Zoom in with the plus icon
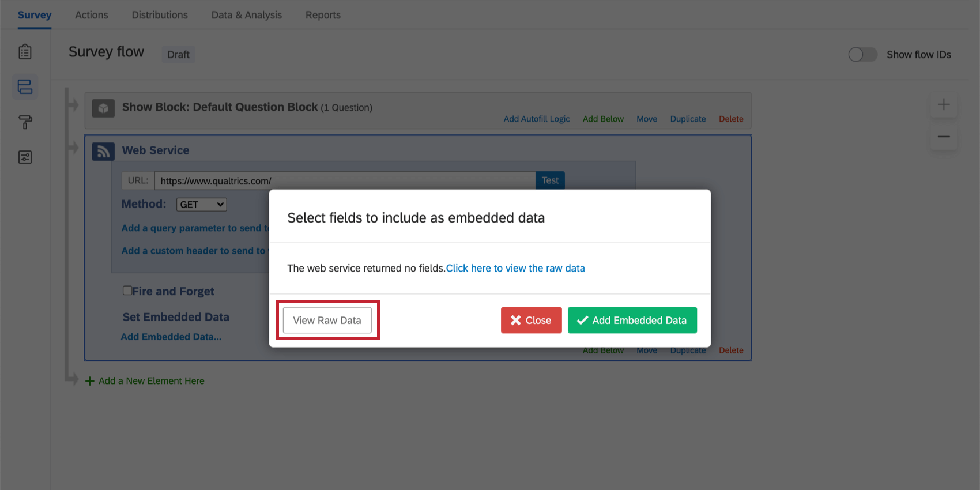This screenshot has width=980, height=490. 944,104
